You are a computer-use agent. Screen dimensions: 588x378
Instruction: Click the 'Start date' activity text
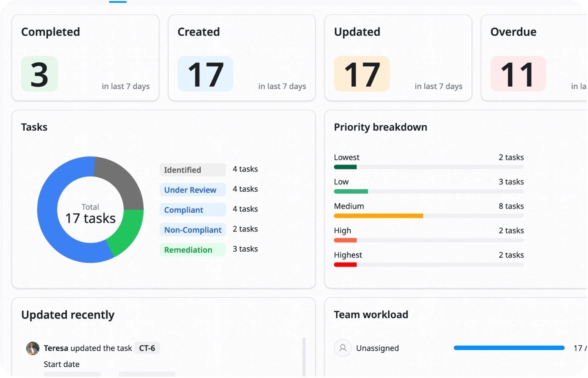coord(61,365)
